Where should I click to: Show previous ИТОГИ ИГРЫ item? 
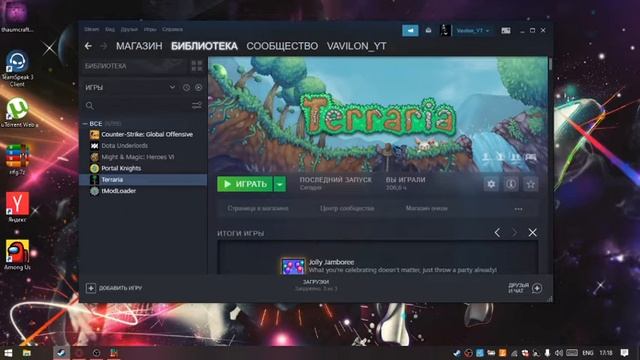click(x=497, y=233)
